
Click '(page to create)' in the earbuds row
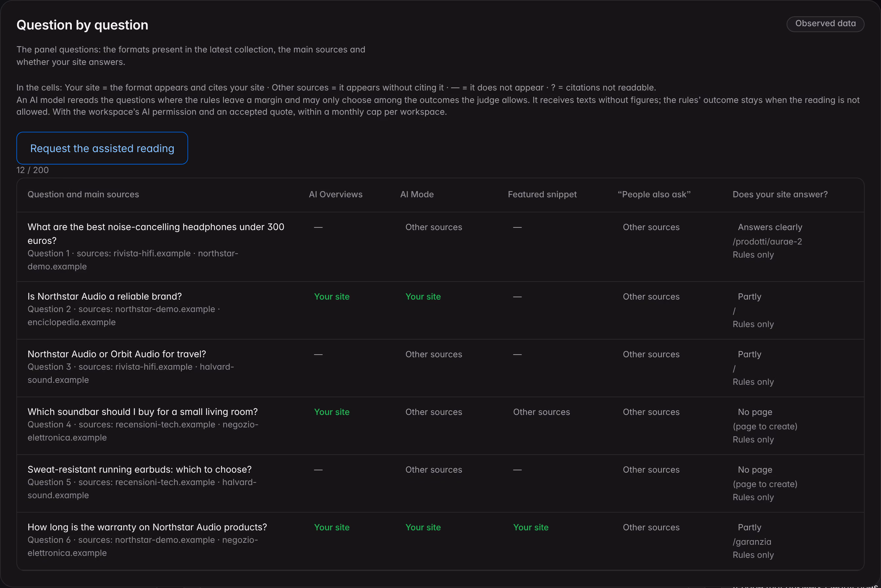pyautogui.click(x=765, y=484)
